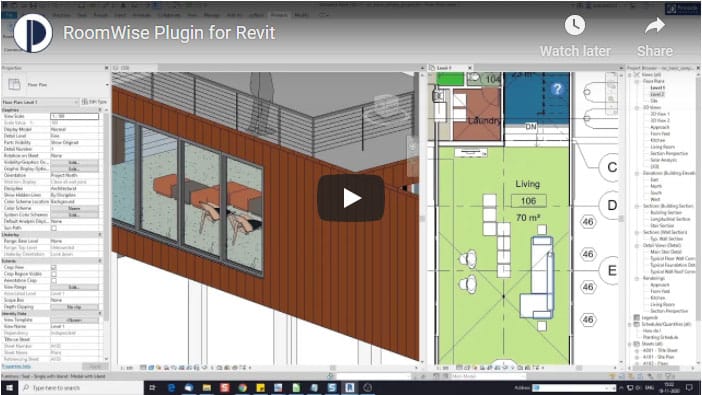702x395 pixels.
Task: Open the video title RoomWise Plugin for Revit
Action: pos(169,33)
